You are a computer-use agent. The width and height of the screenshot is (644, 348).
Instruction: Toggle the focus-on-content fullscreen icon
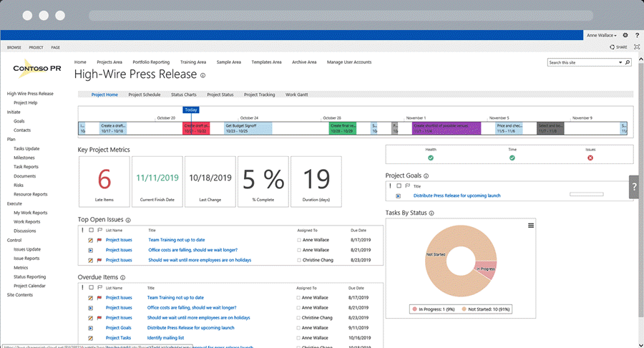(x=637, y=47)
